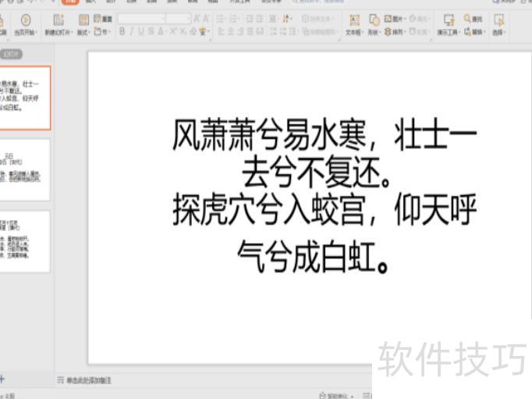The width and height of the screenshot is (532, 399).
Task: Click the 替换 replace button
Action: pyautogui.click(x=473, y=31)
